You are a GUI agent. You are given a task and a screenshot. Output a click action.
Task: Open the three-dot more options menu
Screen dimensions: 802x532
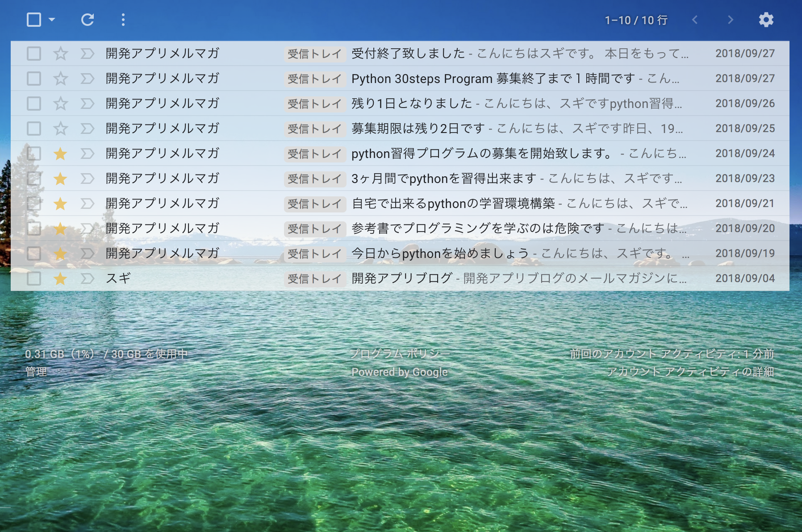(x=123, y=20)
